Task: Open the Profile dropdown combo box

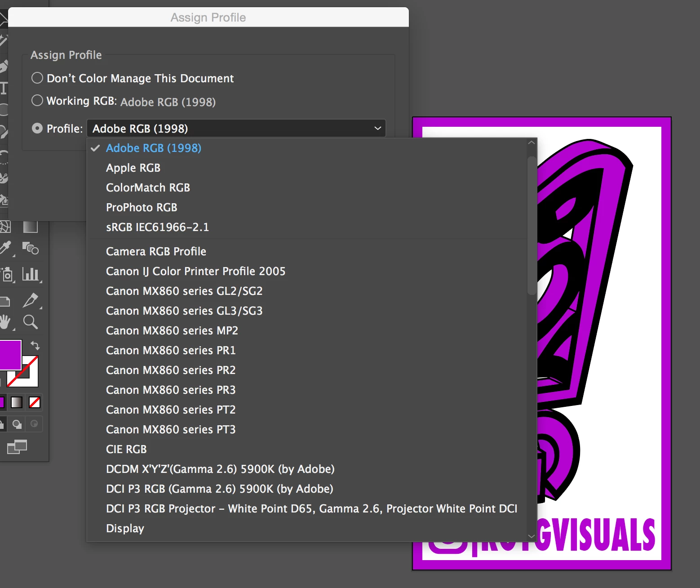Action: (x=236, y=129)
